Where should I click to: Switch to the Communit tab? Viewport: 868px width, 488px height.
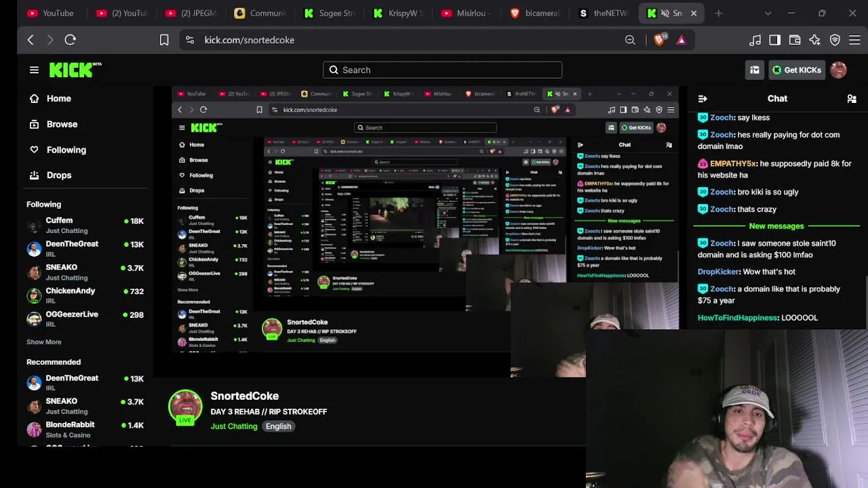tap(260, 13)
